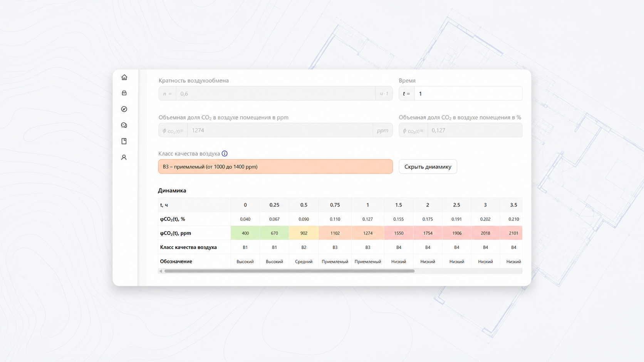The image size is (644, 362).
Task: Click the book icon in sidebar
Action: [124, 141]
